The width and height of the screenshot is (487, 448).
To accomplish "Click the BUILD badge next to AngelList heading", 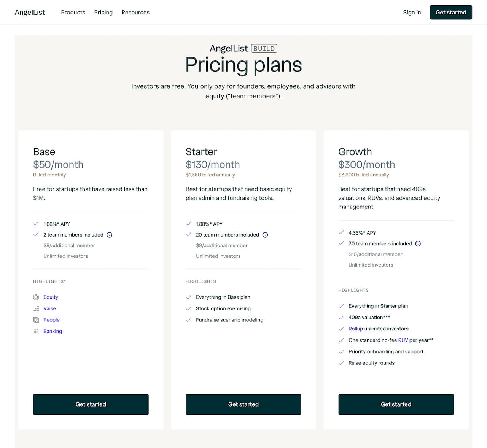I will point(264,49).
